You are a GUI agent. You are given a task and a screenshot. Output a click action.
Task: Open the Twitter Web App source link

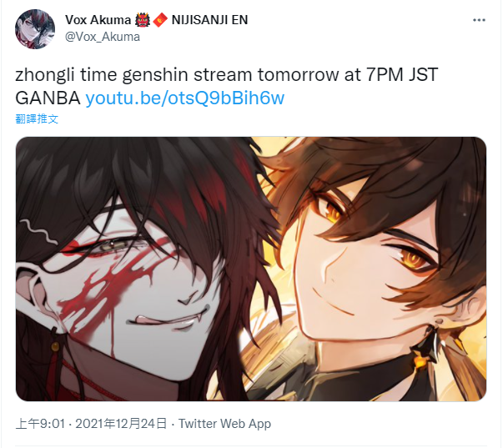[224, 424]
